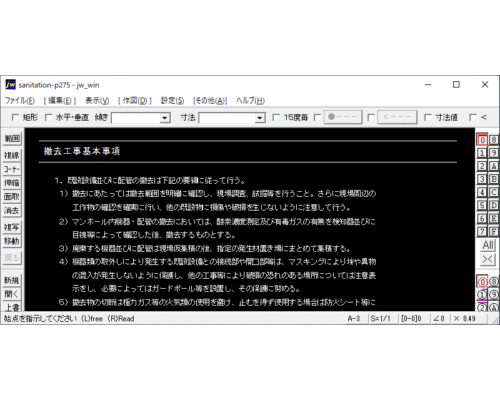Select the コーナー corner tool

[x=12, y=169]
